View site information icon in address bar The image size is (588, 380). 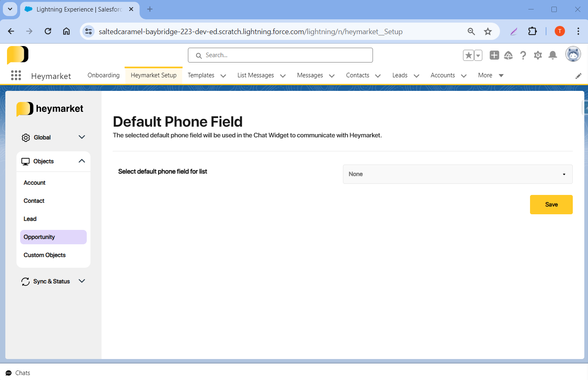tap(88, 31)
